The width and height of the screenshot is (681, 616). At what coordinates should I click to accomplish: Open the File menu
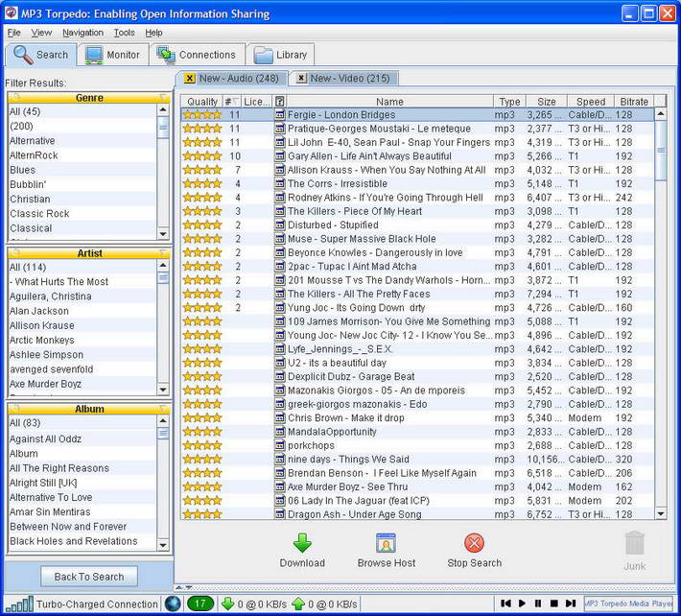click(x=13, y=33)
